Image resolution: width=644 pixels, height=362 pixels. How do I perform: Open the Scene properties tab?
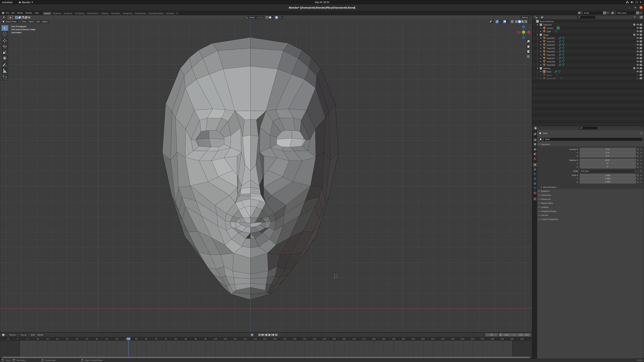click(535, 154)
